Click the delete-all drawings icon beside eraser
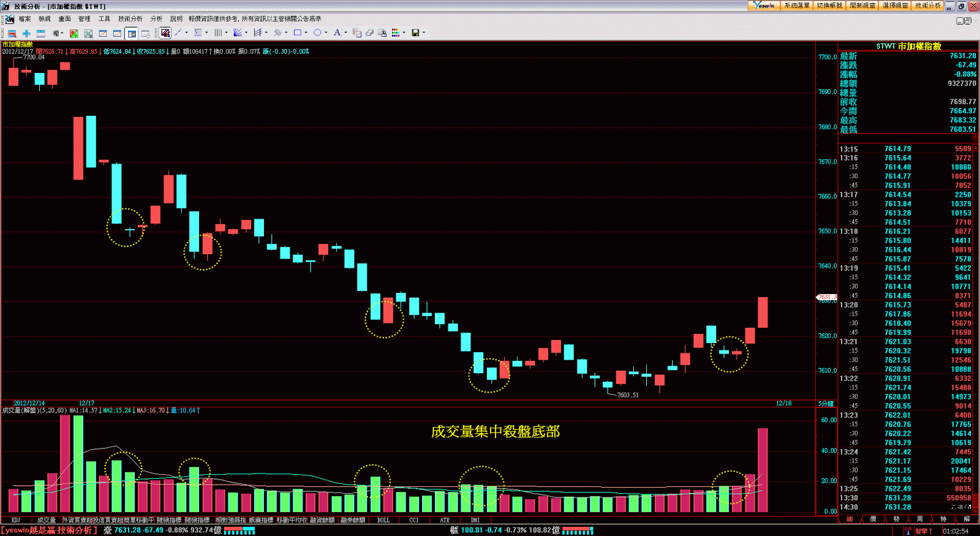The height and width of the screenshot is (536, 980). click(382, 33)
